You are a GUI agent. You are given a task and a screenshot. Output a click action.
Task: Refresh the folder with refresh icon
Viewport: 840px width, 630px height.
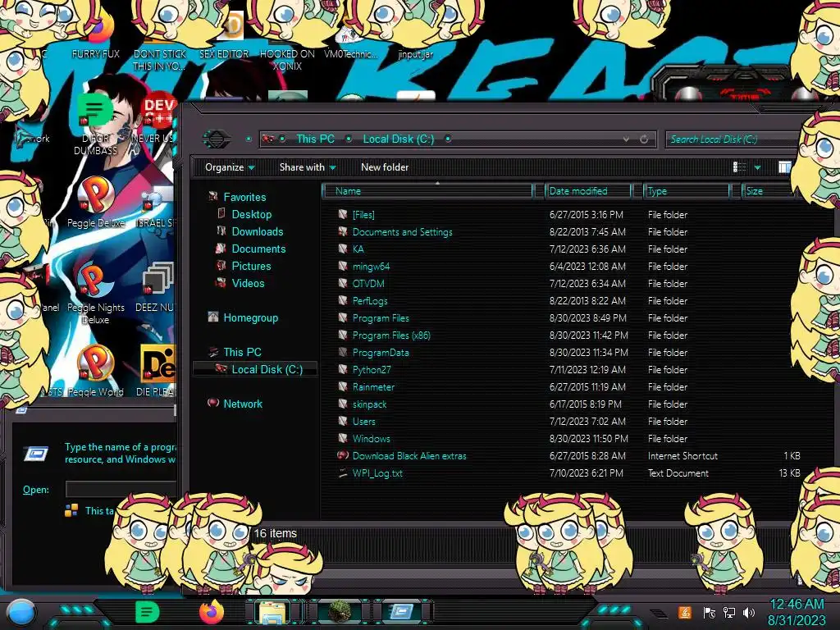pyautogui.click(x=644, y=139)
